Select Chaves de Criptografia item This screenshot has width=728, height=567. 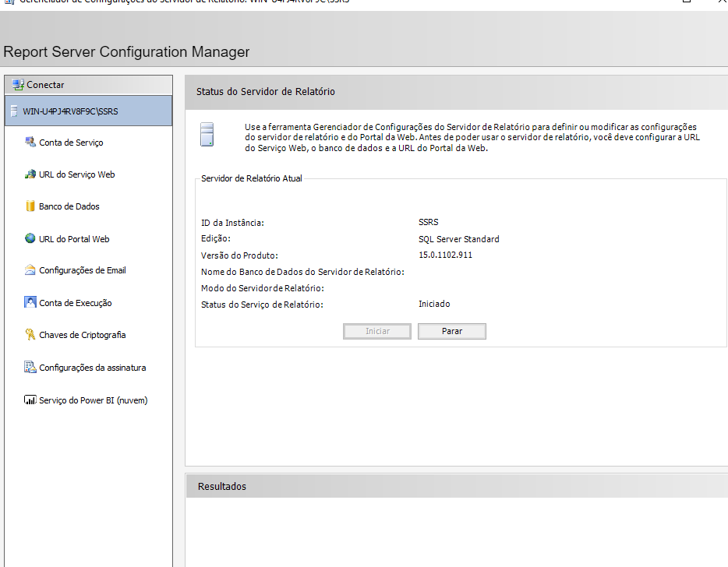point(83,335)
